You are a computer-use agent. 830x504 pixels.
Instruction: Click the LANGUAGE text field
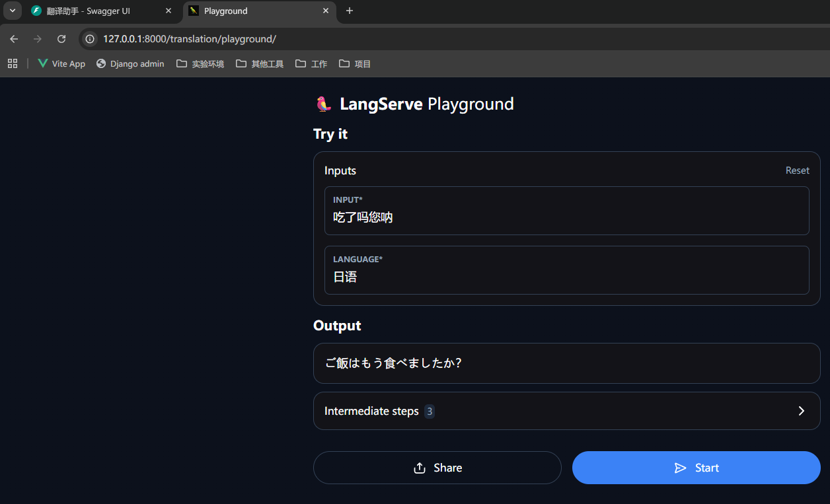pyautogui.click(x=567, y=270)
